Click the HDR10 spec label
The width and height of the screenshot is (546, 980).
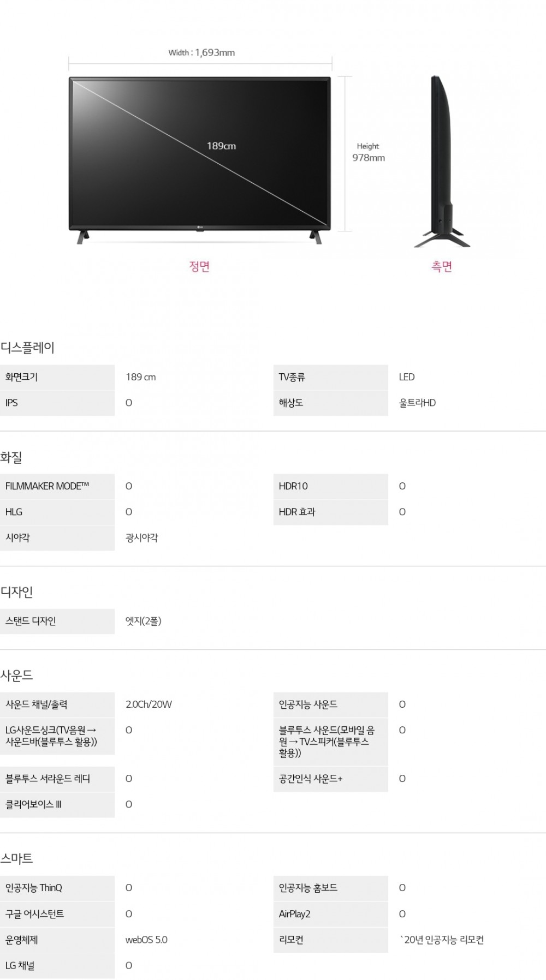(293, 486)
